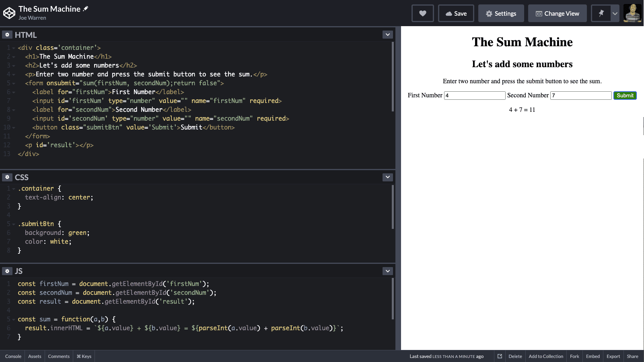Viewport: 644px width, 362px height.
Task: Open the Assets tab
Action: click(x=35, y=356)
